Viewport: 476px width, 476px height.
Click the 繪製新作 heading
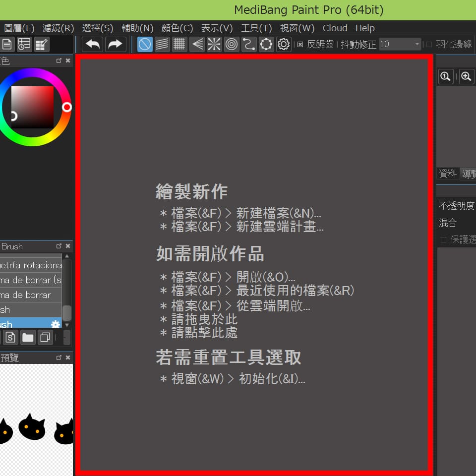[x=191, y=191]
